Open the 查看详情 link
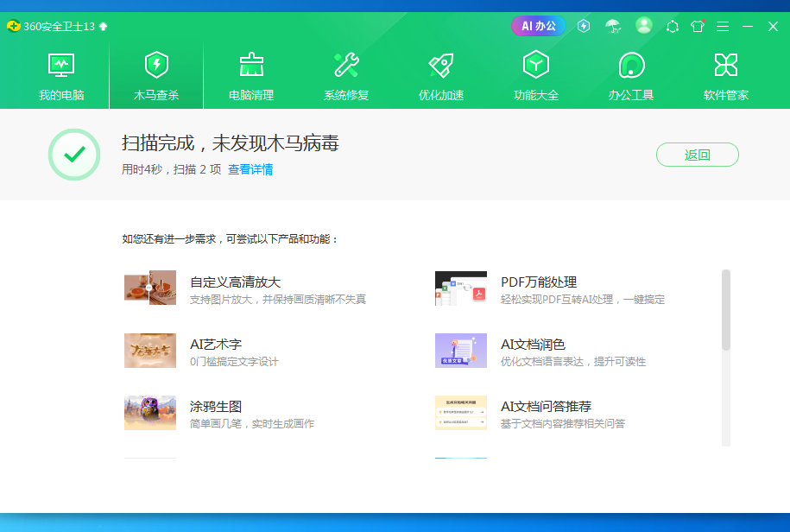The height and width of the screenshot is (532, 790). point(250,169)
